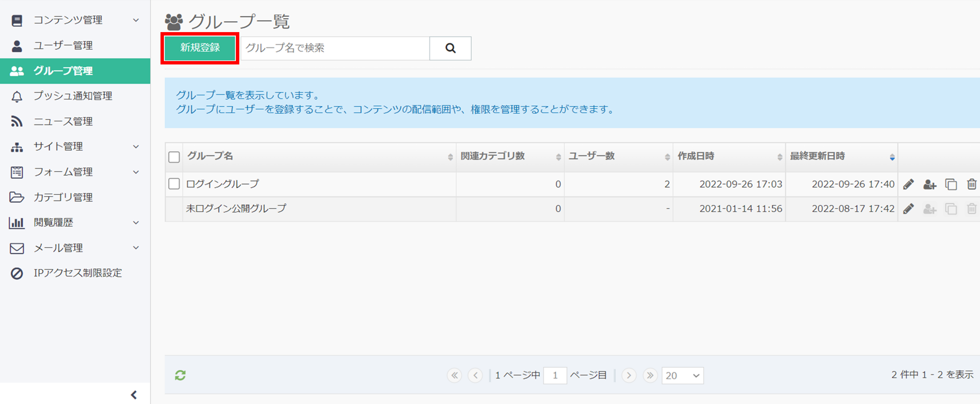Screen dimensions: 980x404
Task: Click the RSS icon beside ニュース管理
Action: pyautogui.click(x=17, y=121)
